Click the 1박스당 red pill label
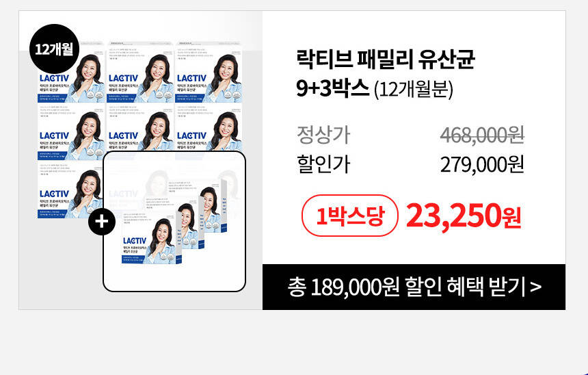 (x=350, y=216)
